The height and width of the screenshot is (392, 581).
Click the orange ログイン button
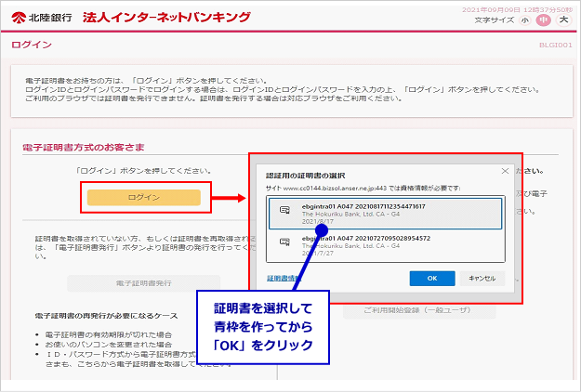(144, 197)
